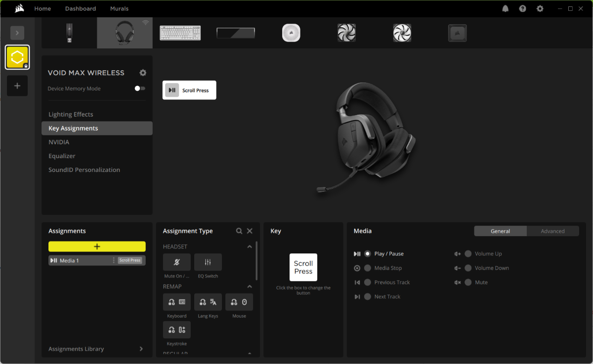Choose the EQ Switch assignment type

coord(208,262)
